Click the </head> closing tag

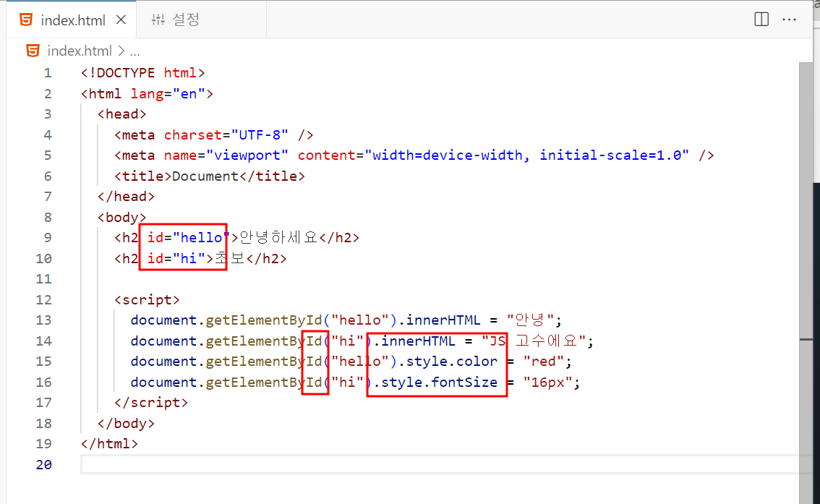tap(126, 197)
